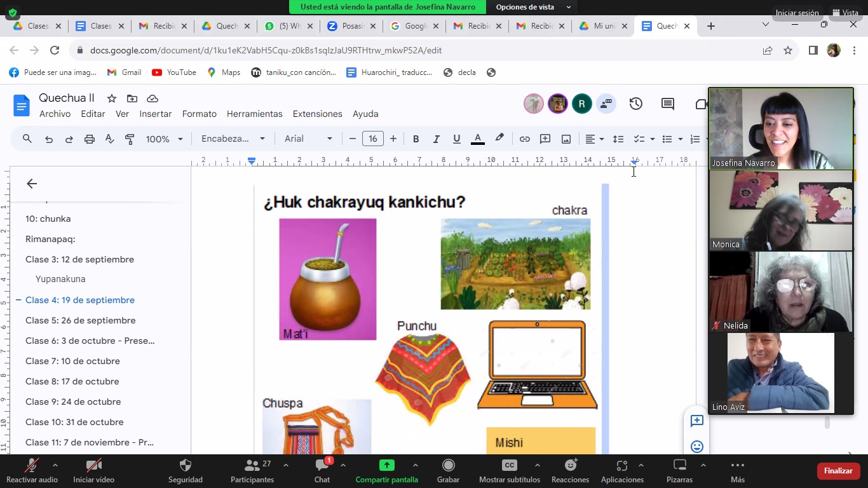This screenshot has width=868, height=488.
Task: Open the Herramientas menu
Action: (x=254, y=114)
